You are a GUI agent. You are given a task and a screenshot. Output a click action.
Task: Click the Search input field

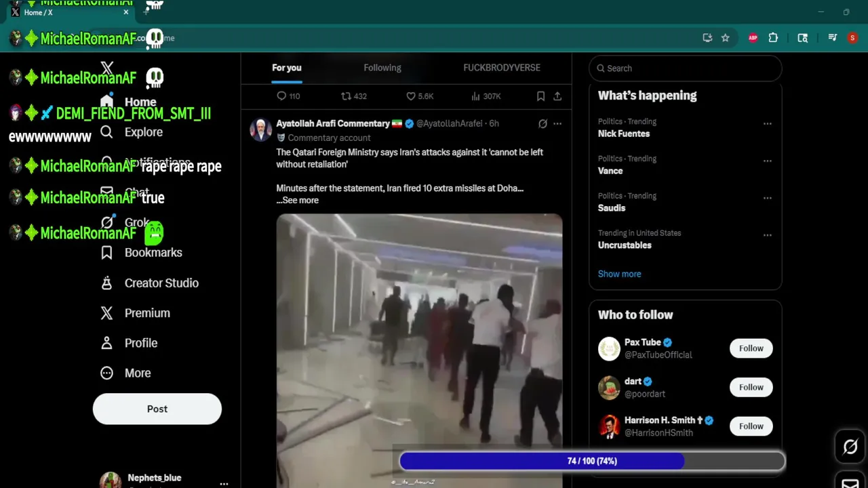pos(686,68)
